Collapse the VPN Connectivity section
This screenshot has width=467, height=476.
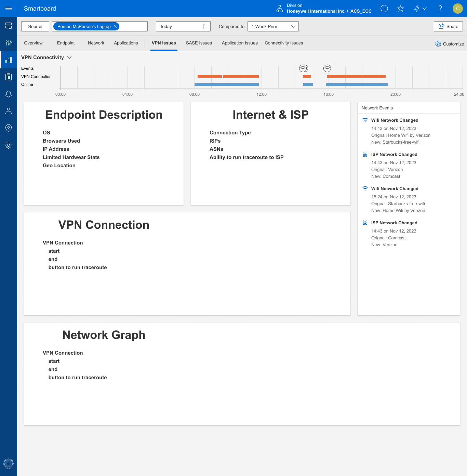(x=70, y=57)
